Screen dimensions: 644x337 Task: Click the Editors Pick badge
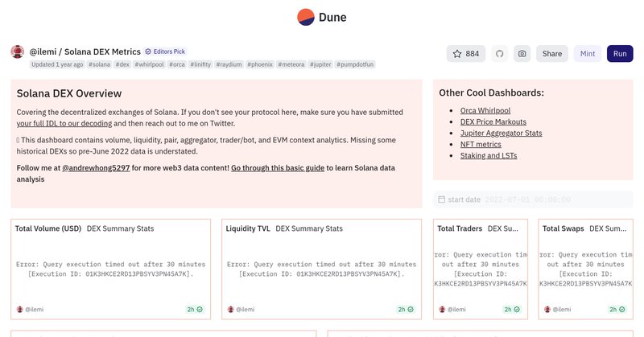pyautogui.click(x=165, y=51)
